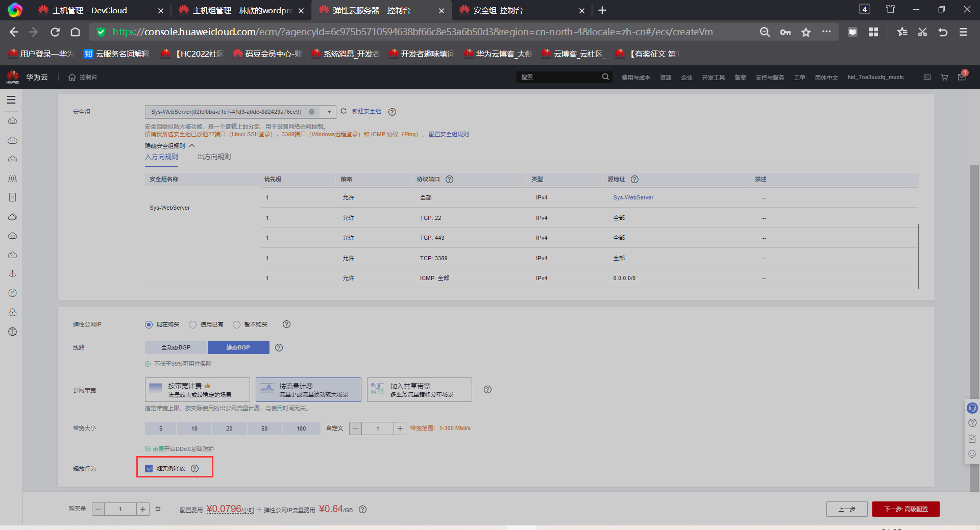Viewport: 980px width, 530px height.
Task: Set bandwidth size to 5
Action: tap(160, 428)
